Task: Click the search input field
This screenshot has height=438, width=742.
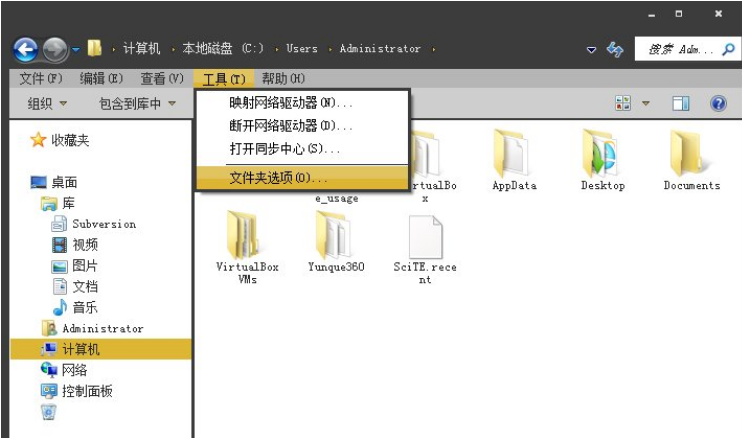Action: point(680,49)
